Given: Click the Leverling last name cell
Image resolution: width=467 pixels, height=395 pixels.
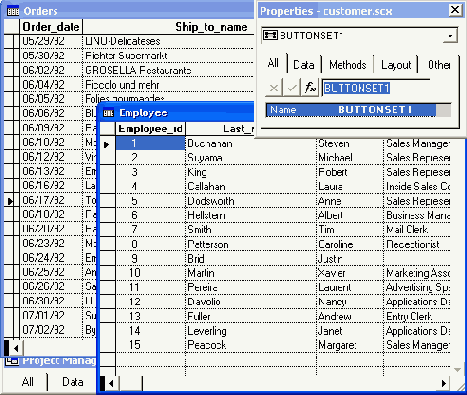Looking at the screenshot, I should point(251,331).
